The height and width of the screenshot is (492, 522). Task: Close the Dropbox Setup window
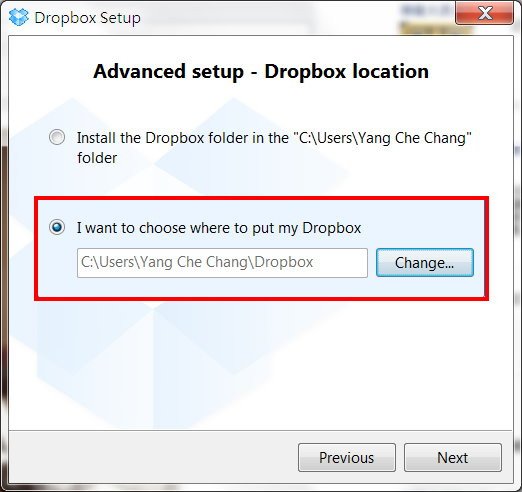point(485,13)
